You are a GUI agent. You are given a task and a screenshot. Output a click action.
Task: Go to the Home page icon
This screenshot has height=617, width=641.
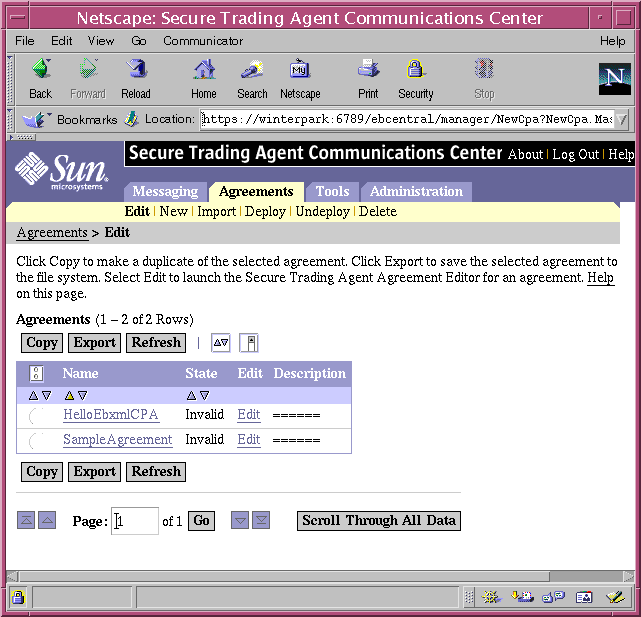coord(204,69)
